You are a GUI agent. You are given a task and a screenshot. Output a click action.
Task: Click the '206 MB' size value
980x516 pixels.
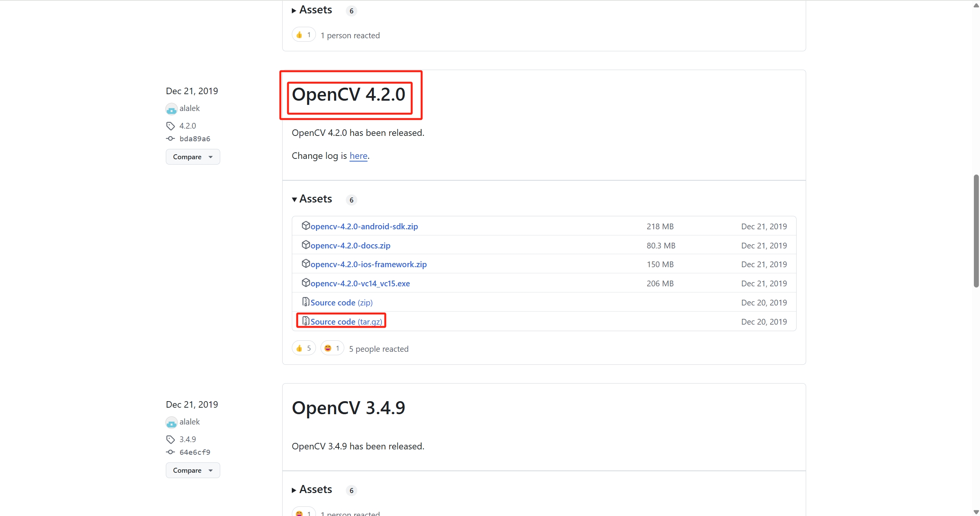tap(660, 284)
